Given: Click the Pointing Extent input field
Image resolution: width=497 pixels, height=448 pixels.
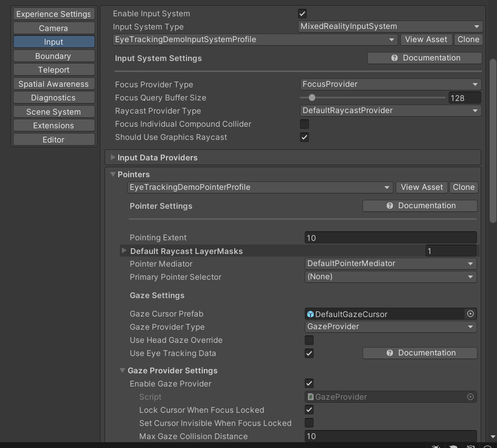Looking at the screenshot, I should pos(390,238).
